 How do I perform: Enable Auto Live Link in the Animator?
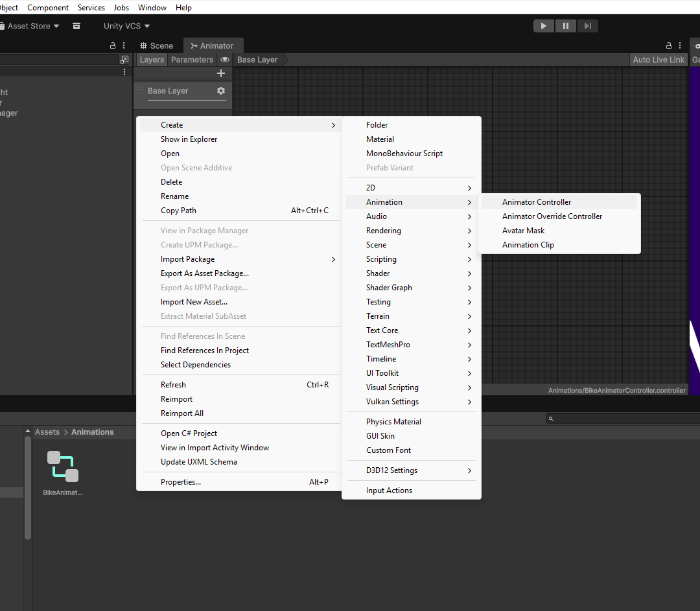click(658, 59)
